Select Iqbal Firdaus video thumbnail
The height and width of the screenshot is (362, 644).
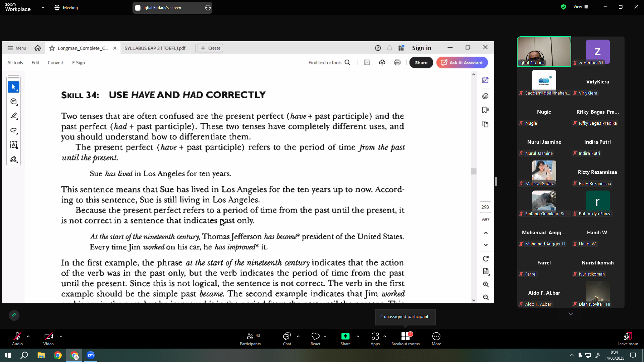coord(544,52)
